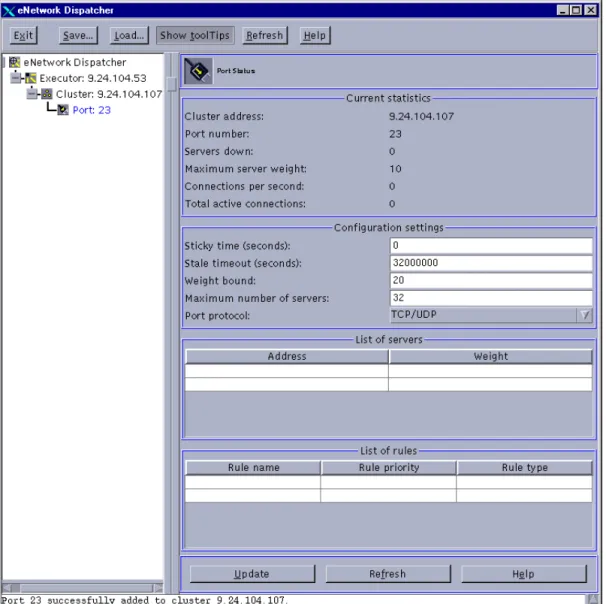
Task: Collapse the Executor 9.24.104.53 node
Action: click(x=16, y=78)
